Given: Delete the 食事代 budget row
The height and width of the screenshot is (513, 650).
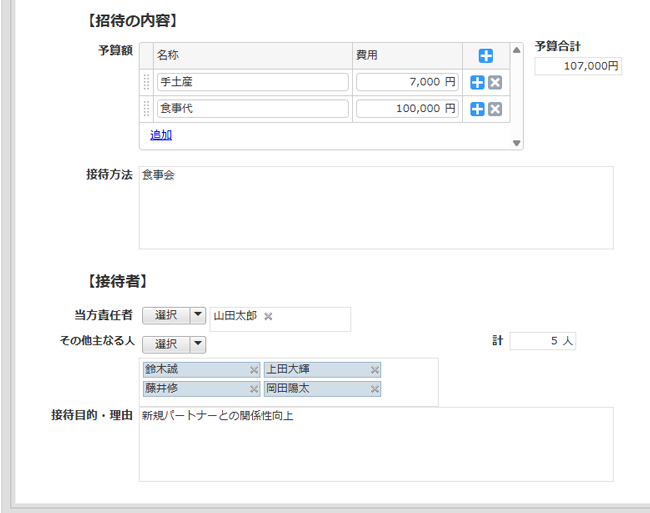Looking at the screenshot, I should click(x=494, y=110).
